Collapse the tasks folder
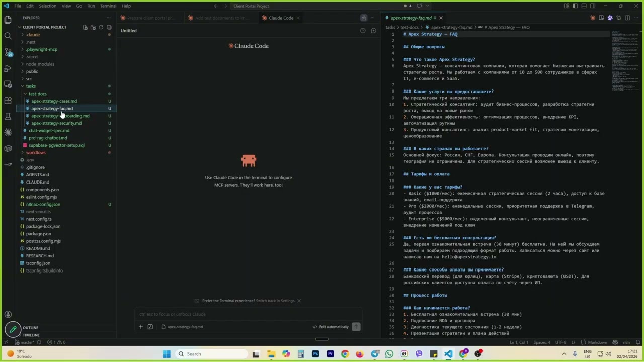 click(x=66, y=86)
